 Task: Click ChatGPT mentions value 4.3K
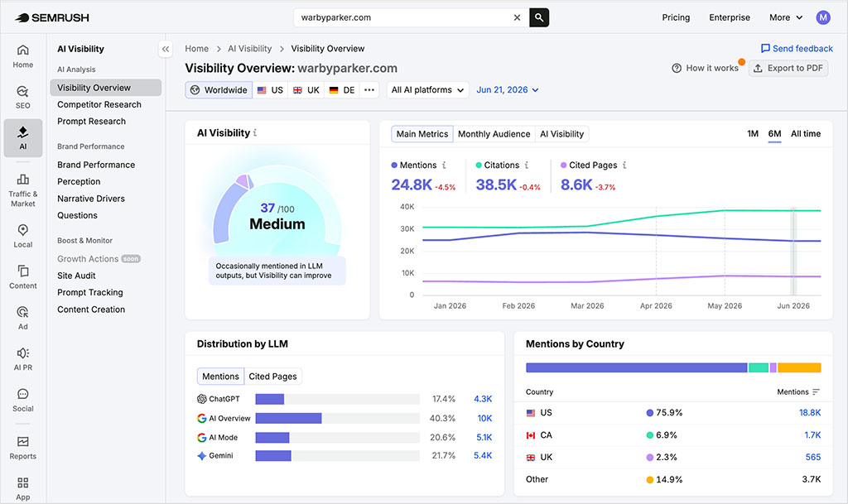coord(483,399)
